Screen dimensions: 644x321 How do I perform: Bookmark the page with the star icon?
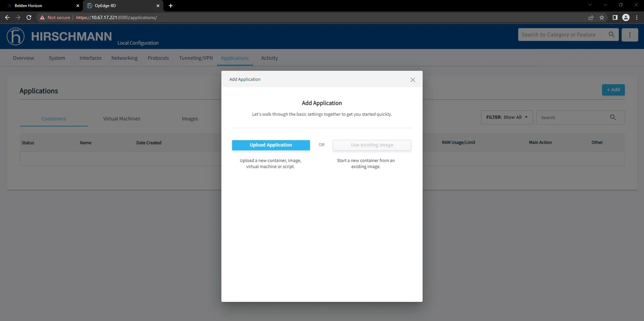(x=602, y=17)
